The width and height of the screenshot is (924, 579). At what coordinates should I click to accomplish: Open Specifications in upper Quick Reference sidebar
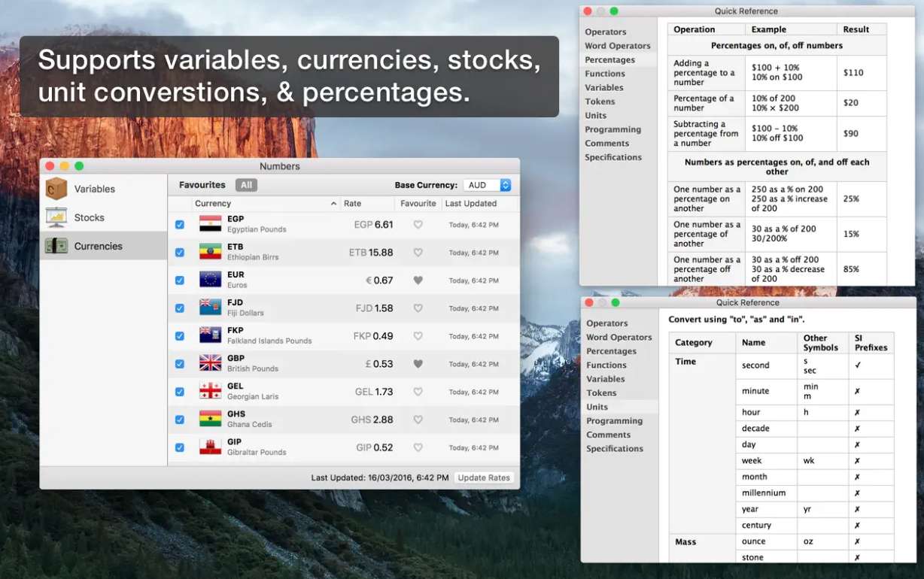click(613, 157)
